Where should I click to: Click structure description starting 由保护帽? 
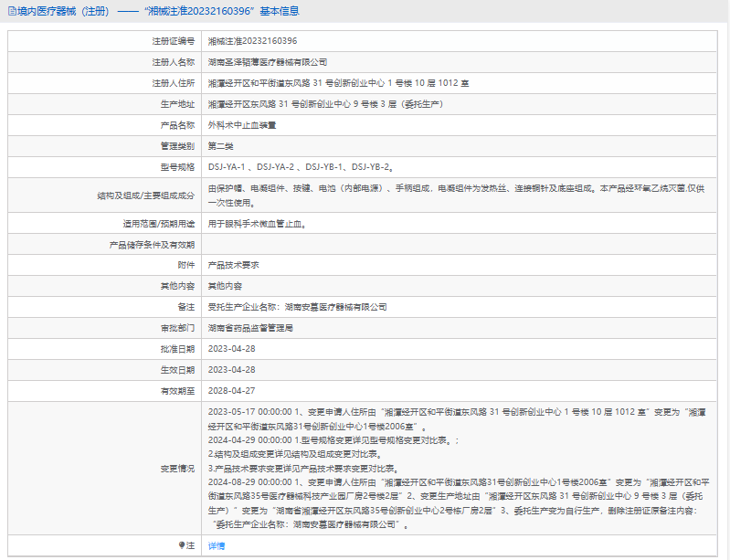456,195
